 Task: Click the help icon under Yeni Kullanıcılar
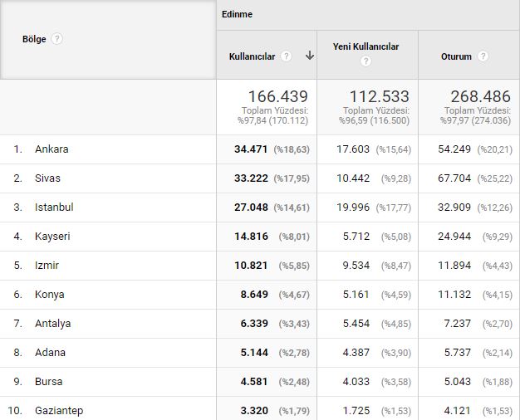365,61
